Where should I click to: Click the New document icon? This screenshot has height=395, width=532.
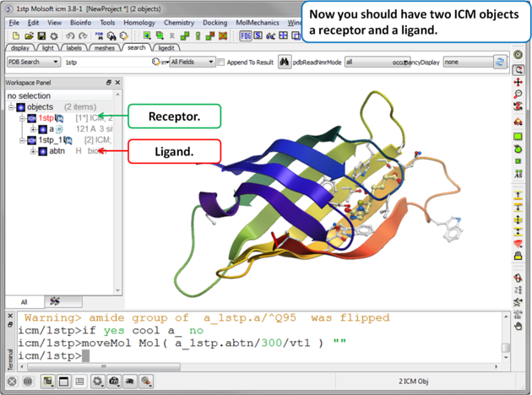pyautogui.click(x=16, y=36)
